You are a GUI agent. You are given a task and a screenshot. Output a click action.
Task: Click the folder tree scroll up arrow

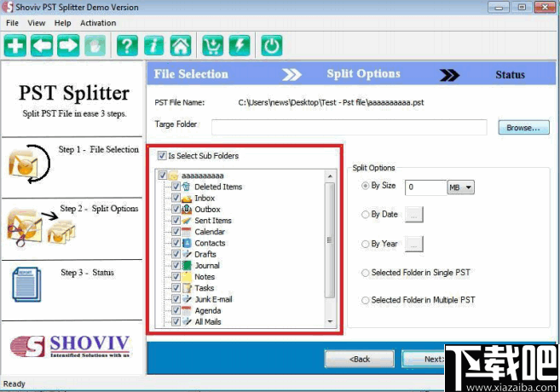pyautogui.click(x=330, y=176)
